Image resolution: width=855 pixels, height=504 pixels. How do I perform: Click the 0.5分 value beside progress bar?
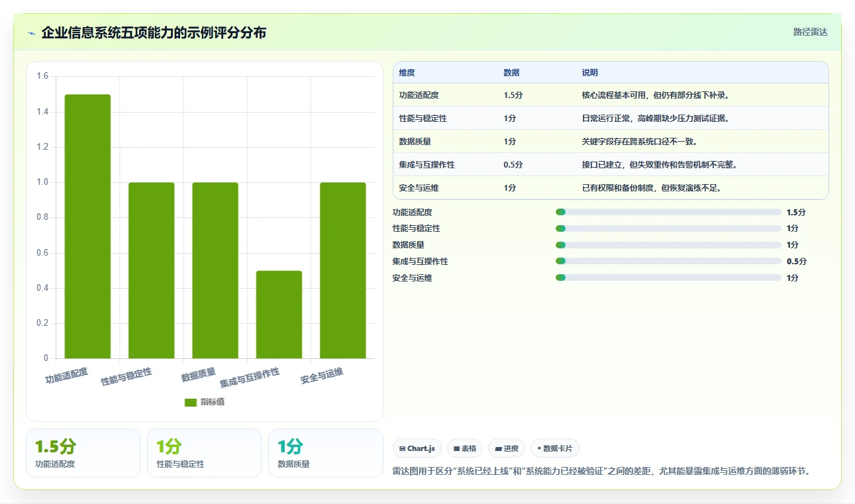[796, 262]
